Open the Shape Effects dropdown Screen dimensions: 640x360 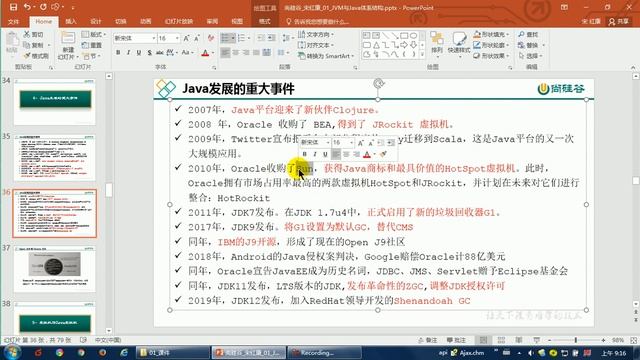(x=491, y=56)
